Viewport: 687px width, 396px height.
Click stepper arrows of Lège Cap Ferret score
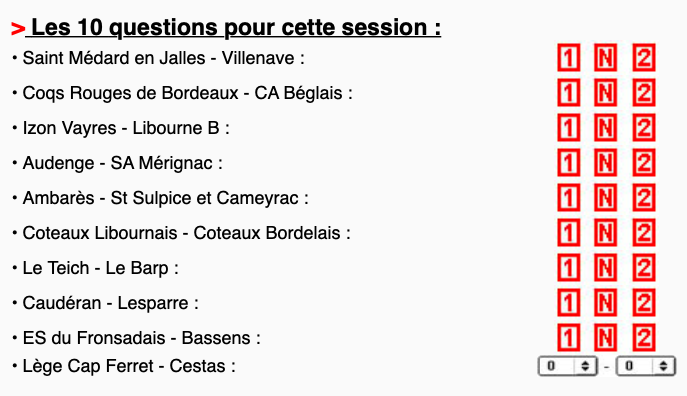pos(585,366)
